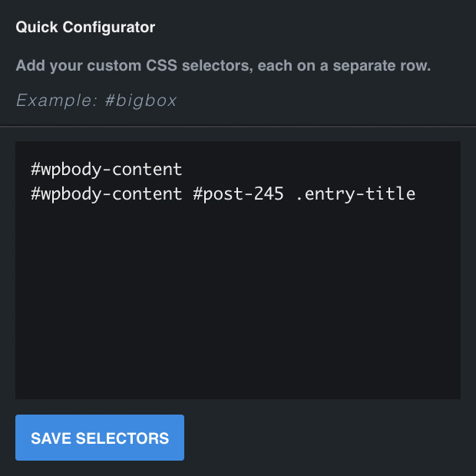This screenshot has width=476, height=476.
Task: Click the horizontal divider below the example text
Action: [x=238, y=126]
